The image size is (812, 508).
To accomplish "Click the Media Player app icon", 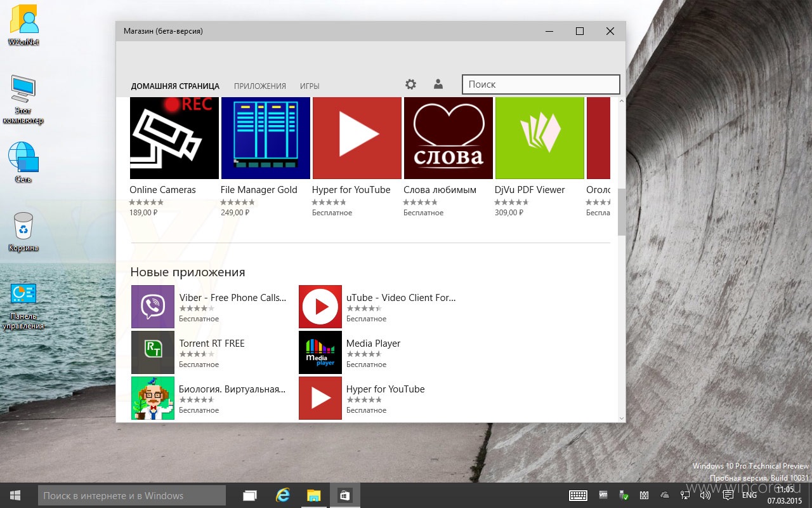I will pos(320,352).
